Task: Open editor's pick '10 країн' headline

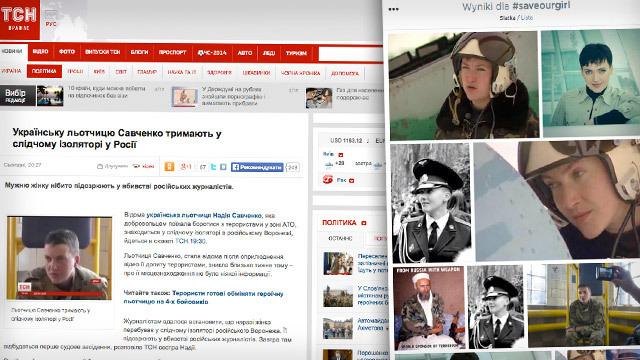Action: pyautogui.click(x=106, y=92)
